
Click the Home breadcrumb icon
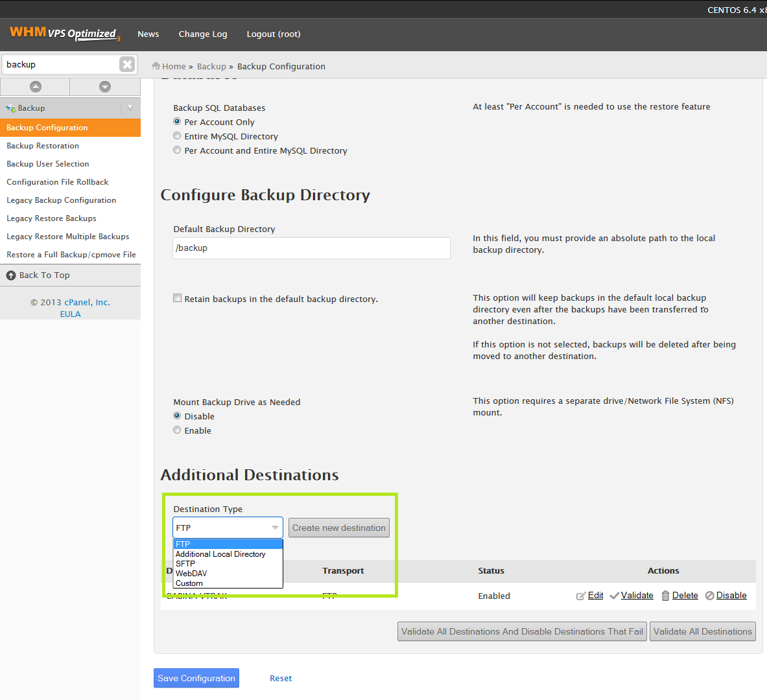point(156,65)
